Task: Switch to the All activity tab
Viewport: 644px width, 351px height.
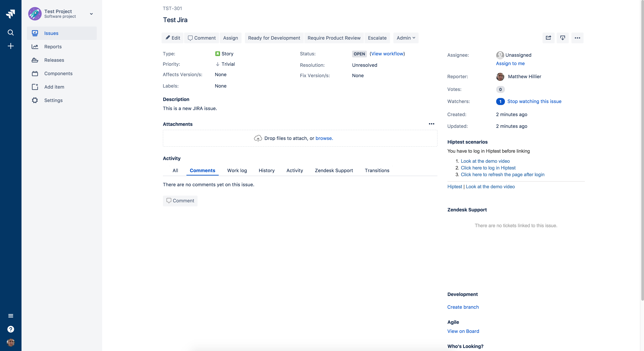Action: tap(175, 170)
